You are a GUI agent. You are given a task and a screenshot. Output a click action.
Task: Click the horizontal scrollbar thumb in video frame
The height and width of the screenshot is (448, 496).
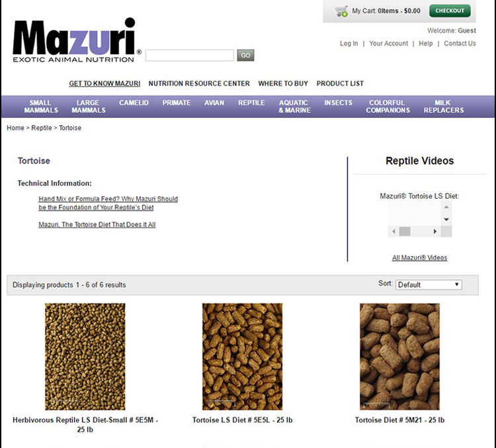[405, 232]
